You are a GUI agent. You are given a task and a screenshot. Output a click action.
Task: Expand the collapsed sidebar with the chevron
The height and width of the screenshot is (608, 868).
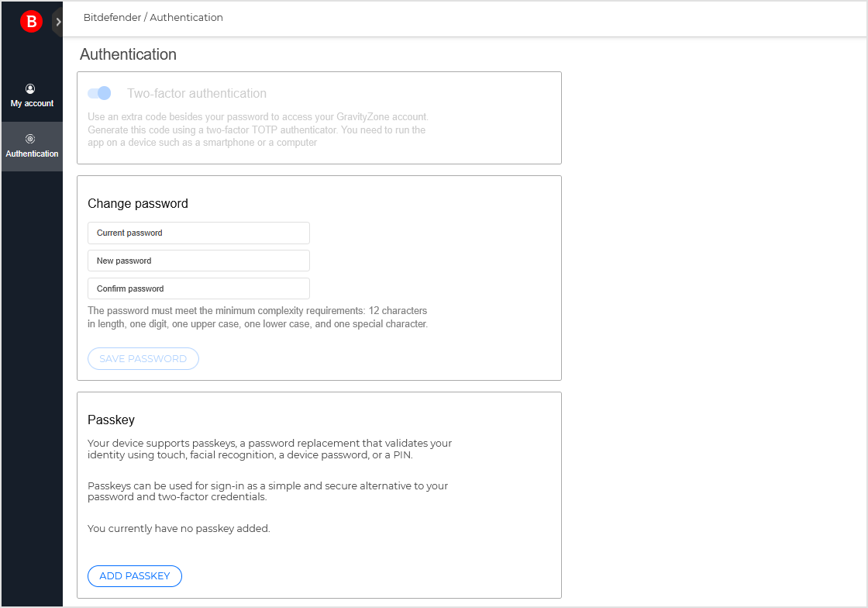pyautogui.click(x=59, y=22)
